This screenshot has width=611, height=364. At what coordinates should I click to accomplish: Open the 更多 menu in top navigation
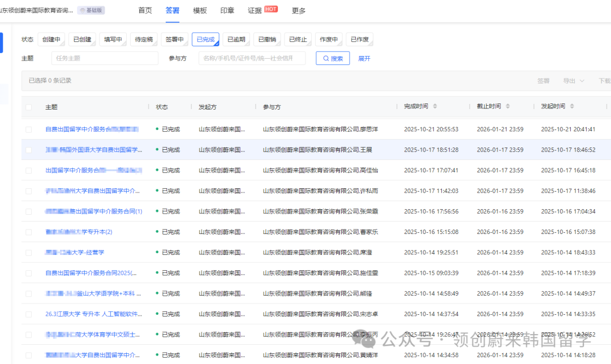pos(298,10)
